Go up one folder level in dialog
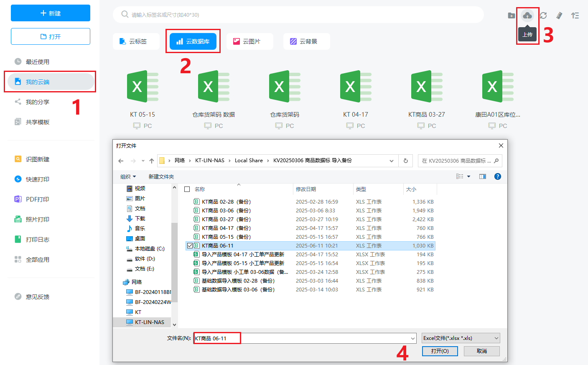 [x=152, y=161]
